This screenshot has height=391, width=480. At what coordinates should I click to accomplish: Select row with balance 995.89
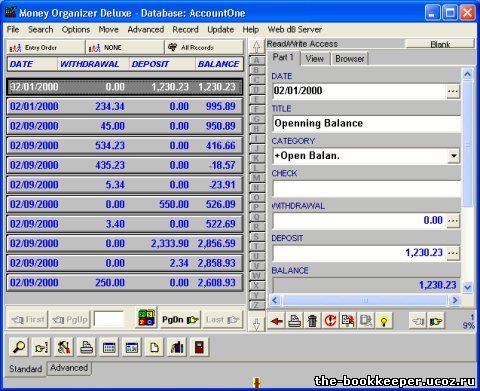tap(124, 107)
